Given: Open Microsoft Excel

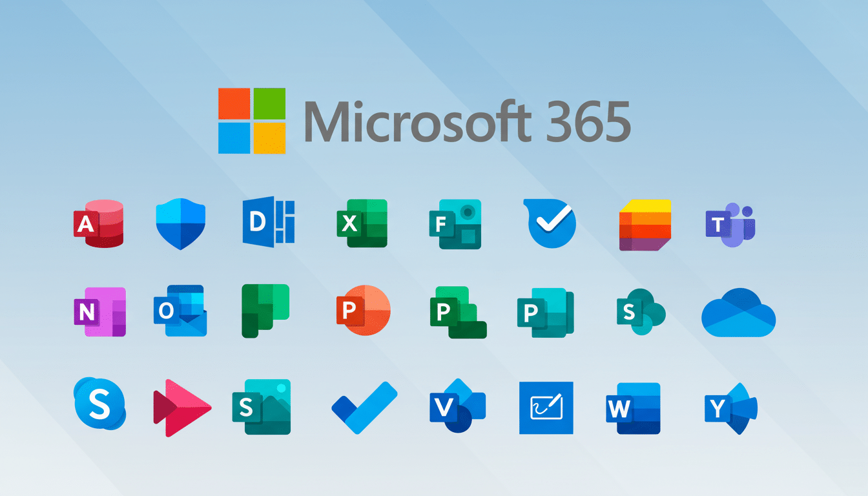Looking at the screenshot, I should (x=362, y=225).
